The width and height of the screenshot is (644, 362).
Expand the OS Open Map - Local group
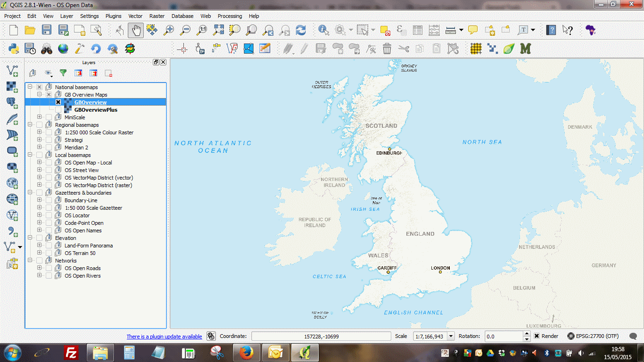(x=40, y=163)
